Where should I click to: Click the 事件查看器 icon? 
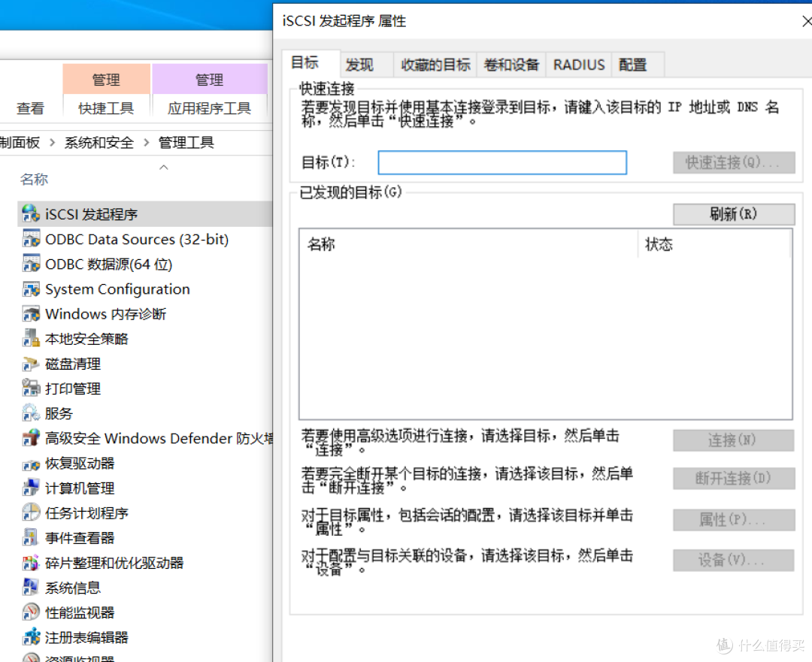(31, 538)
